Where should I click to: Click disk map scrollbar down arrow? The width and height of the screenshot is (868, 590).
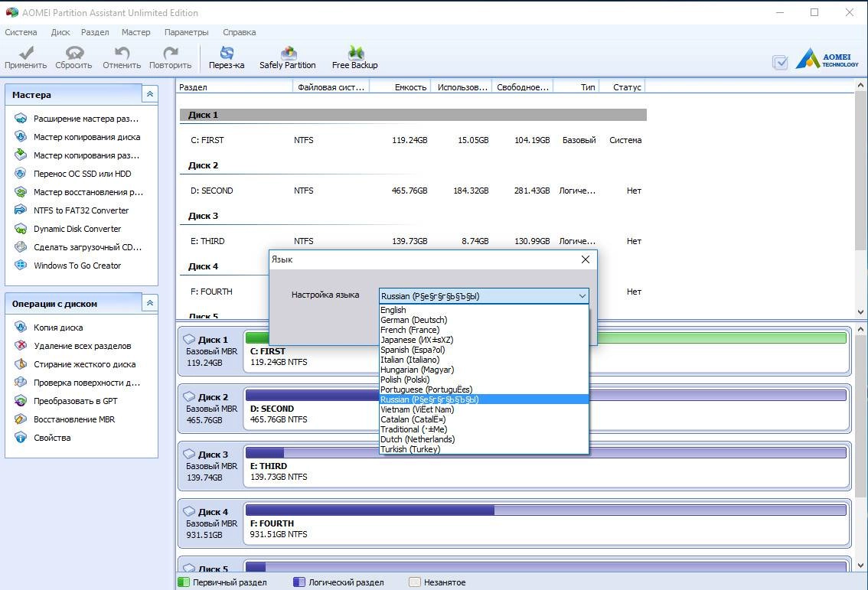coord(861,566)
